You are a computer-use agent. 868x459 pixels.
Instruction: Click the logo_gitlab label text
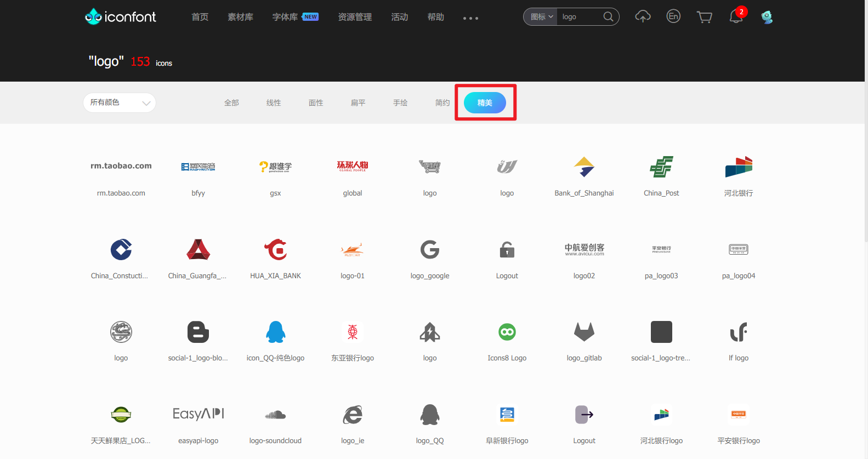[585, 358]
